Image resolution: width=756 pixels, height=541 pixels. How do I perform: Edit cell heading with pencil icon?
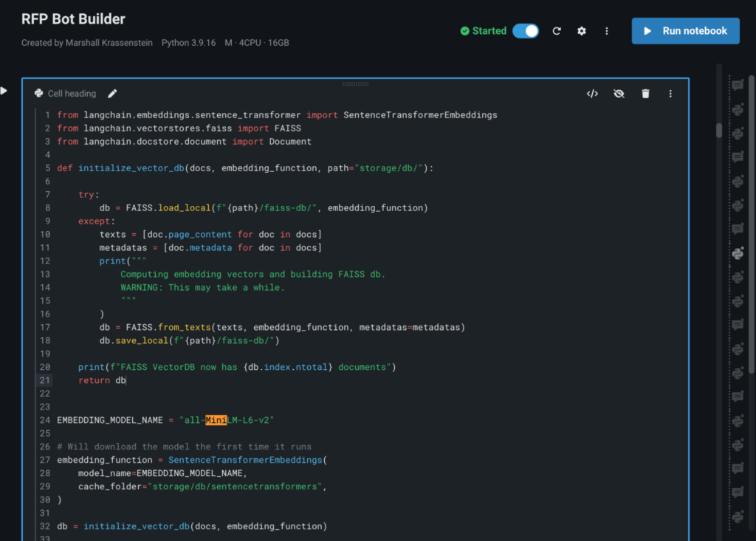(112, 94)
